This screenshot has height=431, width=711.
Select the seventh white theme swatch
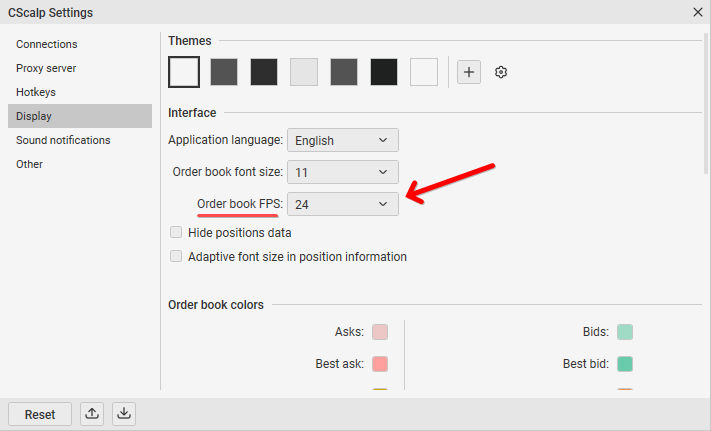click(x=424, y=72)
